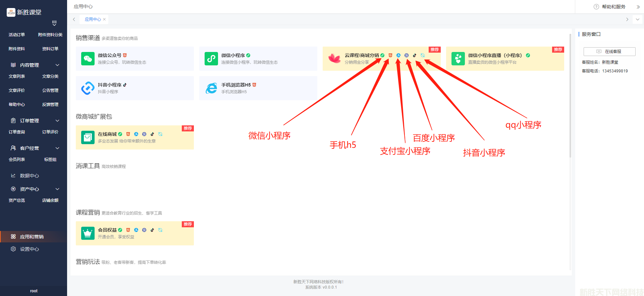
Task: Go to 文章列表 in the sidebar
Action: click(x=17, y=76)
